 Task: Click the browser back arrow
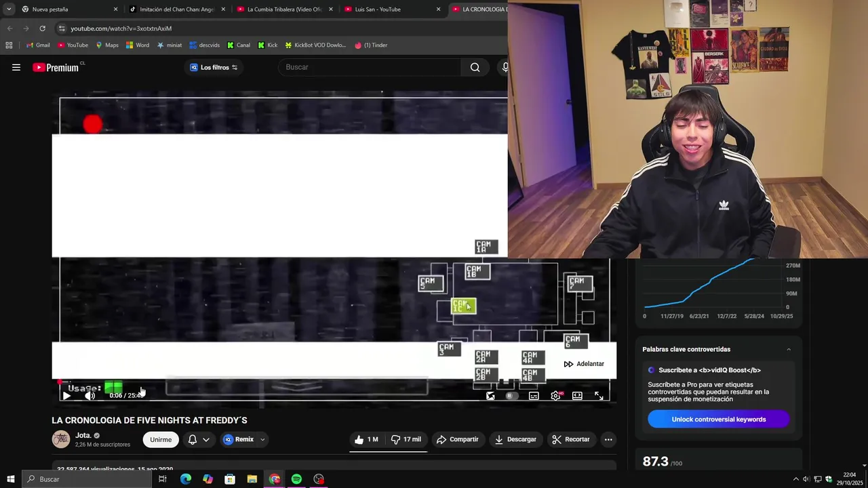(9, 28)
